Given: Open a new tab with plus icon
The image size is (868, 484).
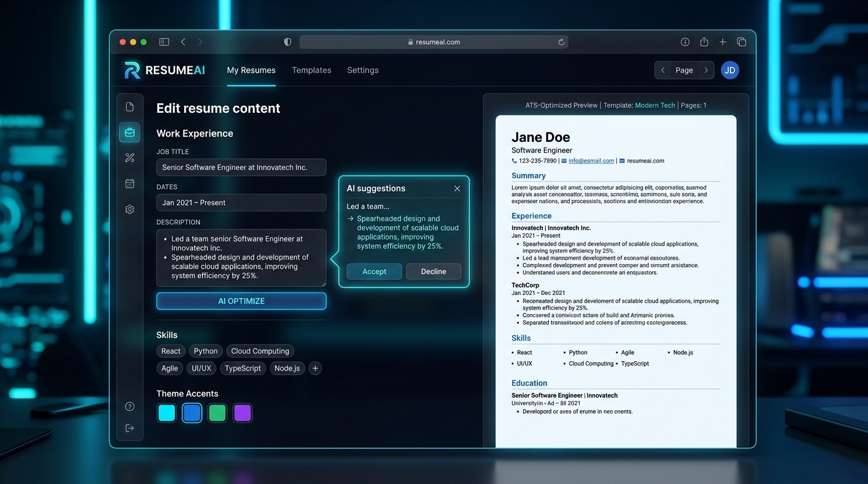Looking at the screenshot, I should pos(723,42).
